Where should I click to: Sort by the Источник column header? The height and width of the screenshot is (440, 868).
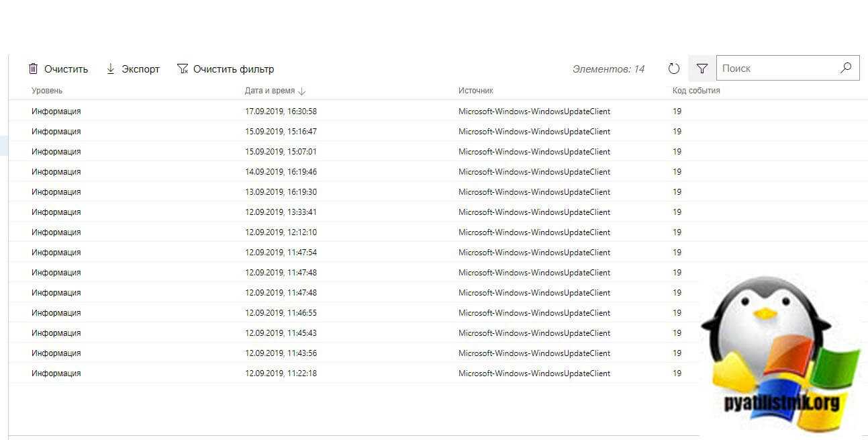[476, 91]
